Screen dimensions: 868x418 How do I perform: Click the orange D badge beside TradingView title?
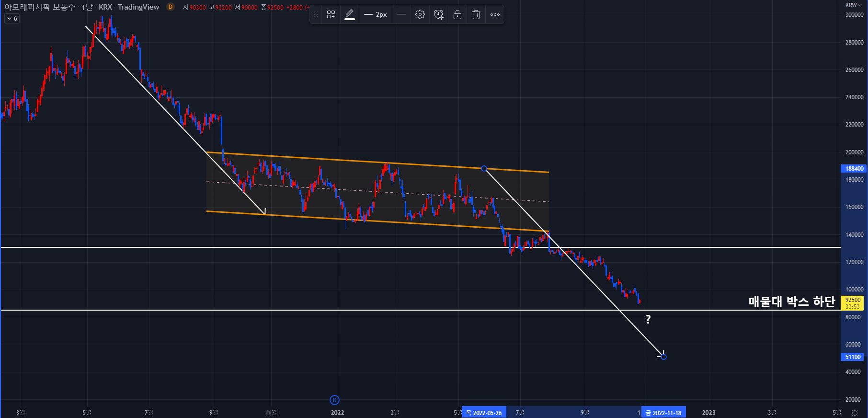pyautogui.click(x=170, y=7)
